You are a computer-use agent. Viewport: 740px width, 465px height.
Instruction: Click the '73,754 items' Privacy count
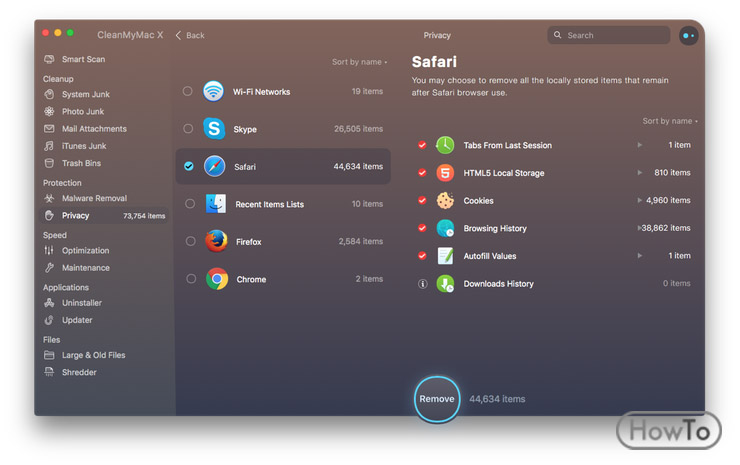(x=144, y=216)
